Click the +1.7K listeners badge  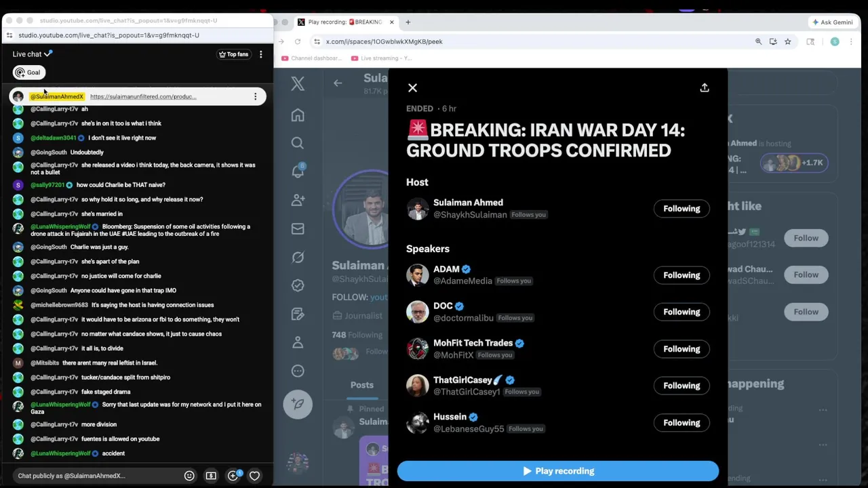click(793, 163)
